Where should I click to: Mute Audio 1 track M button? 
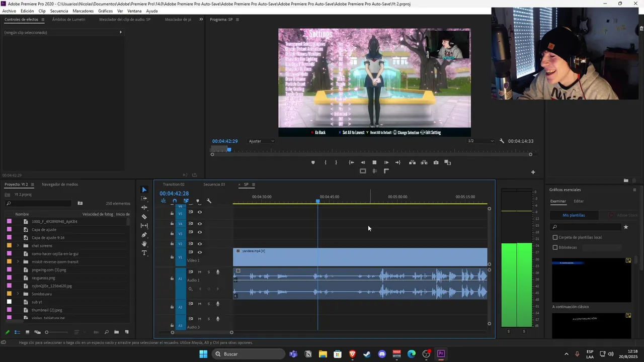pyautogui.click(x=200, y=272)
